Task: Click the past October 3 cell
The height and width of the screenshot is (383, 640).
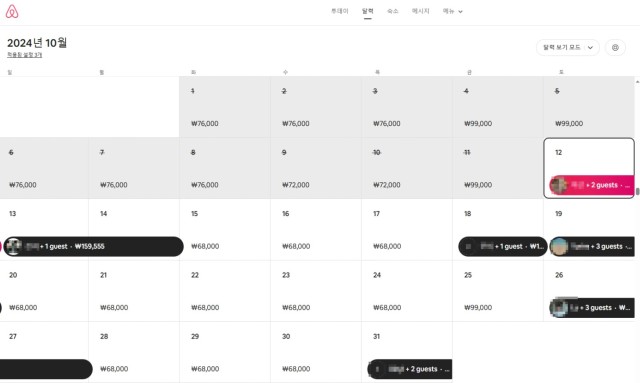Action: (407, 107)
